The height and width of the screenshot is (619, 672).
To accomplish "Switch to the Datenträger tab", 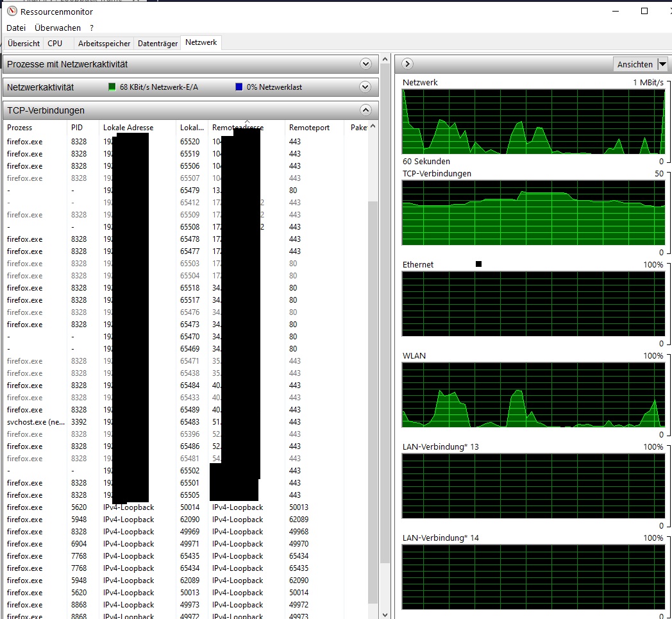I will (158, 43).
